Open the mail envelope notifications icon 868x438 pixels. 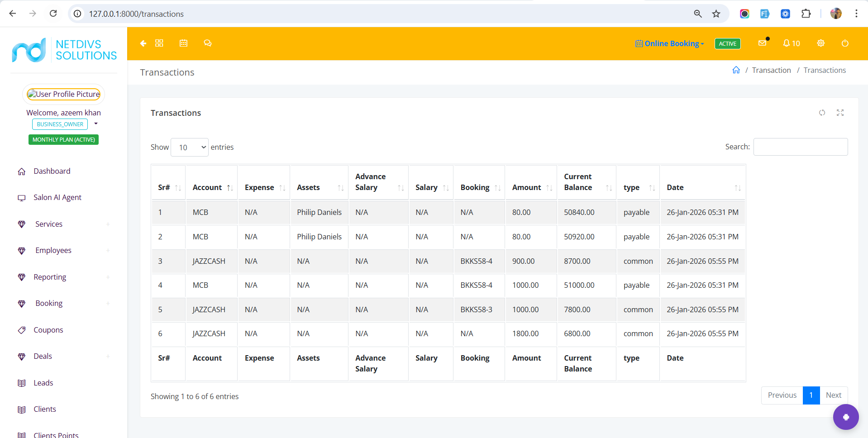(763, 43)
